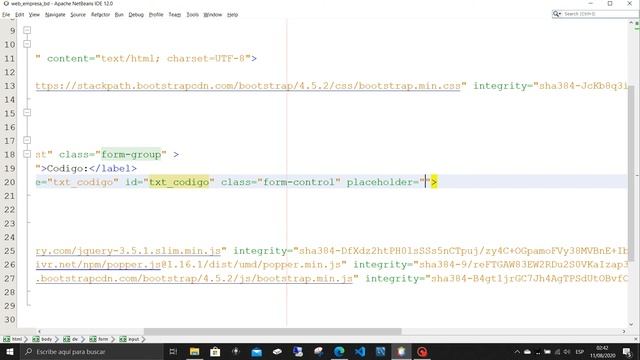
Task: Open the Profile menu
Action: (x=156, y=15)
